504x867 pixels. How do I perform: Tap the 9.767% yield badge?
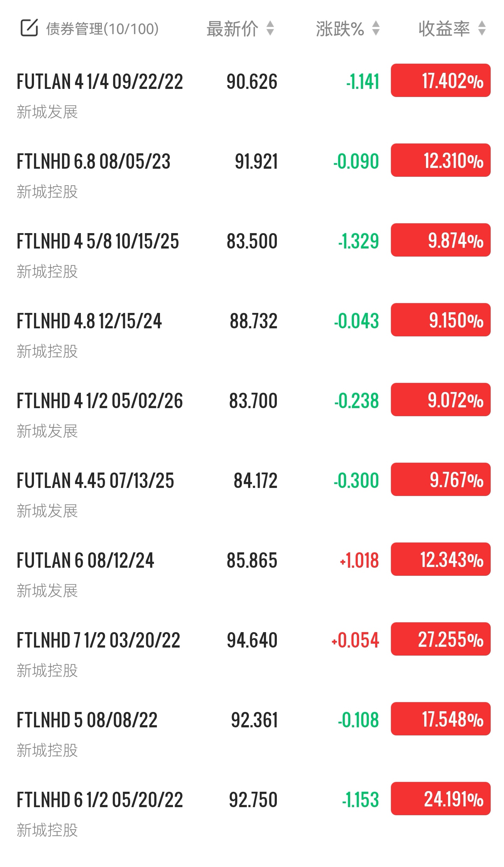click(x=441, y=480)
